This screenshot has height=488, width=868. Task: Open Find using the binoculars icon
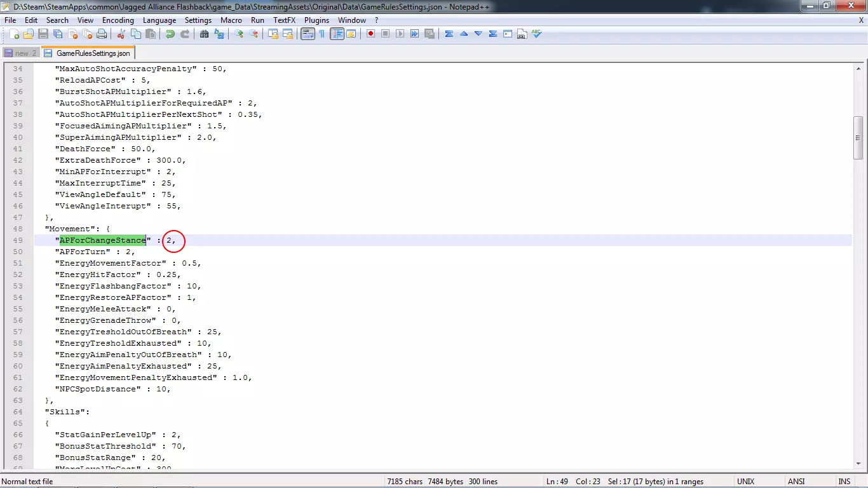point(205,34)
